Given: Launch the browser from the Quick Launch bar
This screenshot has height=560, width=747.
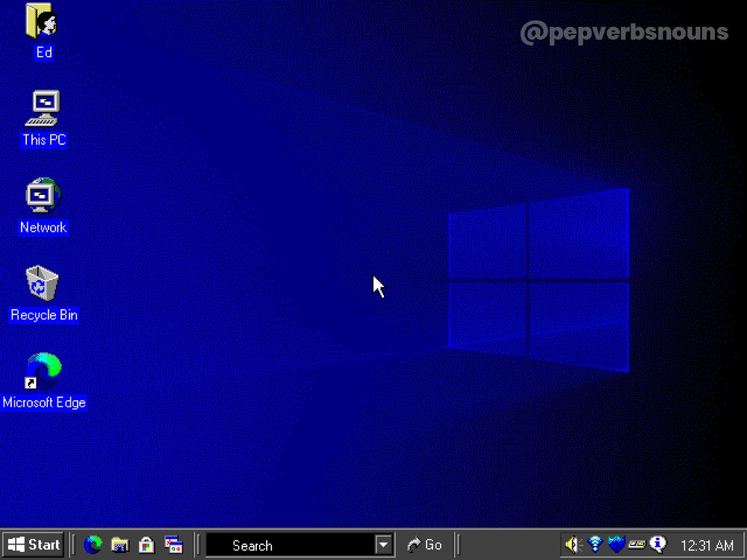Looking at the screenshot, I should coord(93,545).
